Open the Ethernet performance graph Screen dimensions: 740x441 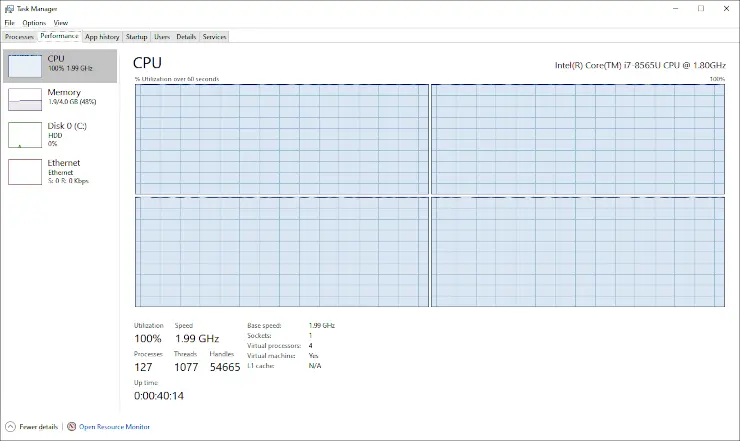tap(25, 171)
